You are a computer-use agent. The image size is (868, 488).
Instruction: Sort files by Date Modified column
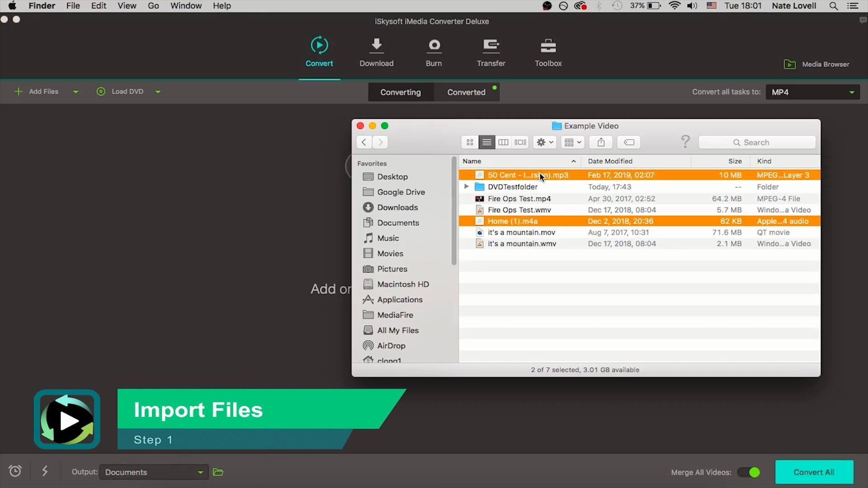point(636,161)
